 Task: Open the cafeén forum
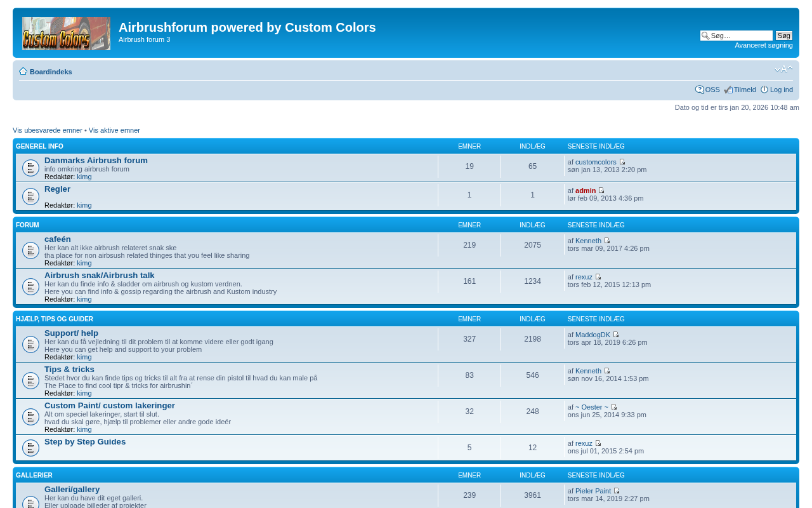[x=58, y=239]
